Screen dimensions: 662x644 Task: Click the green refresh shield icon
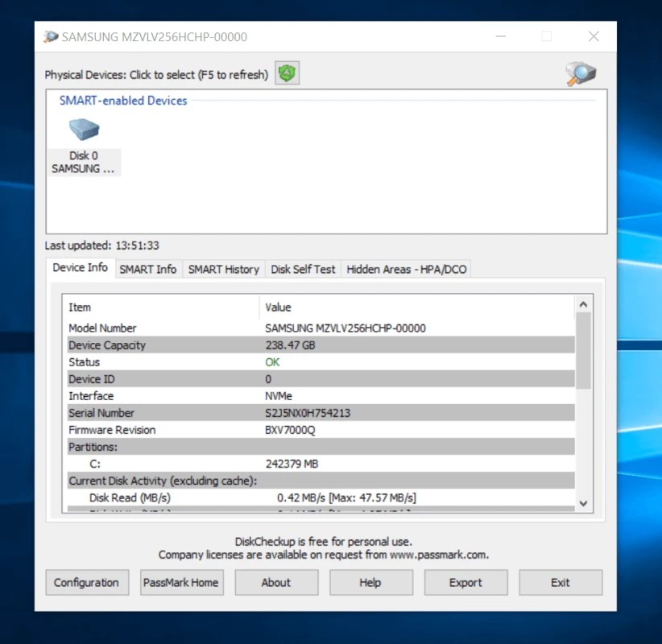(x=287, y=73)
